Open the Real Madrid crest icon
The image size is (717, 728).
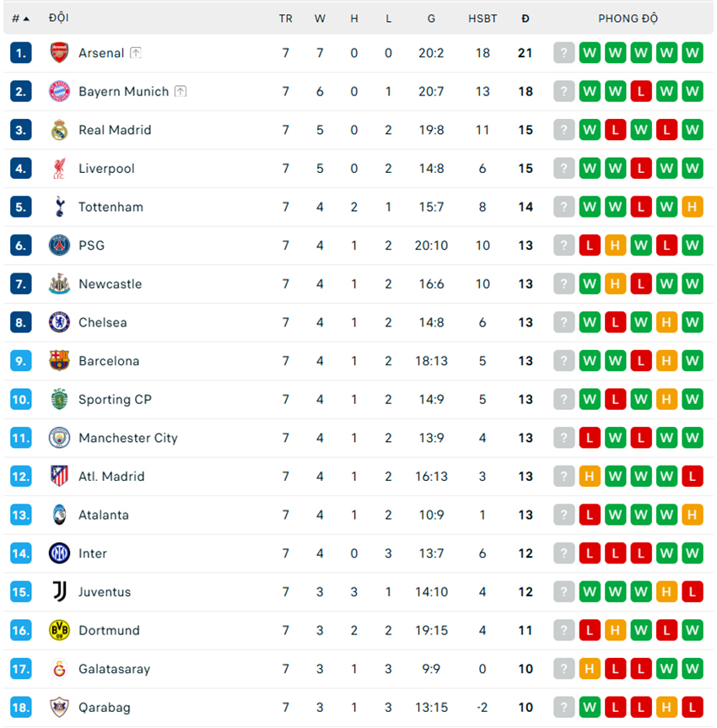[59, 130]
